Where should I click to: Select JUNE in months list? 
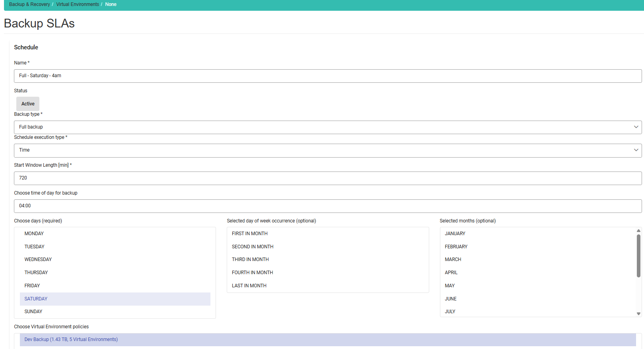click(538, 299)
